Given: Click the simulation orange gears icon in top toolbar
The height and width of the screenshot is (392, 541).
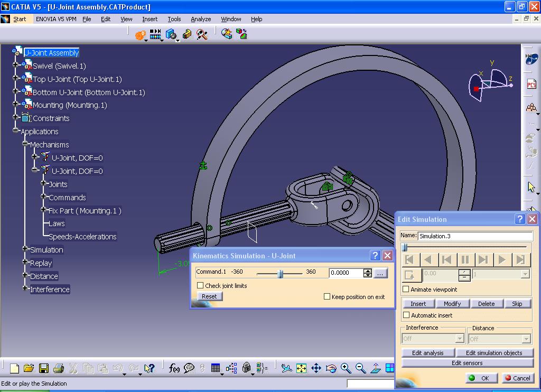Looking at the screenshot, I should pyautogui.click(x=141, y=35).
